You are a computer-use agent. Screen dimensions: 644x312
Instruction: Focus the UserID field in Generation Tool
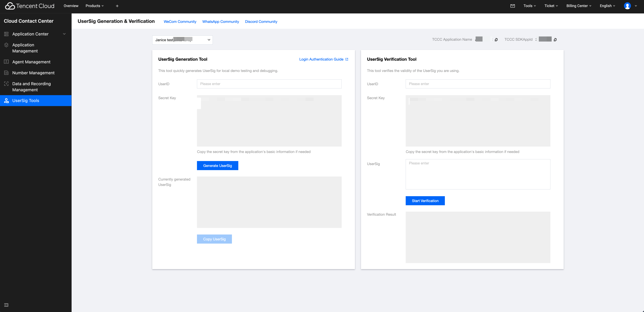click(269, 84)
